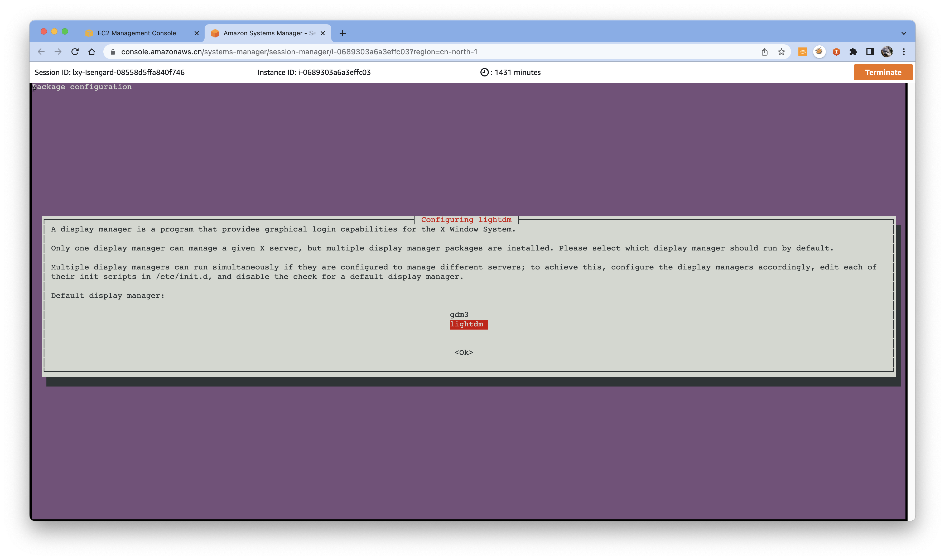The width and height of the screenshot is (945, 560).
Task: Bookmark this page with the star icon
Action: tap(781, 52)
